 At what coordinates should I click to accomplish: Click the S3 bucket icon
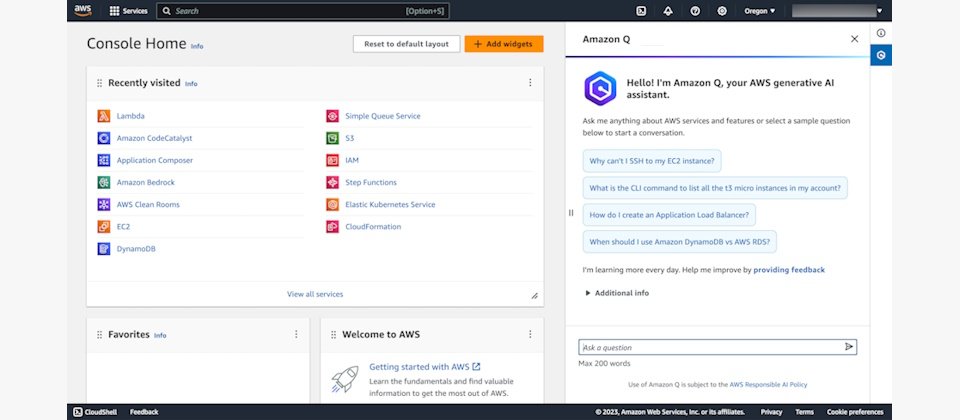pyautogui.click(x=332, y=138)
